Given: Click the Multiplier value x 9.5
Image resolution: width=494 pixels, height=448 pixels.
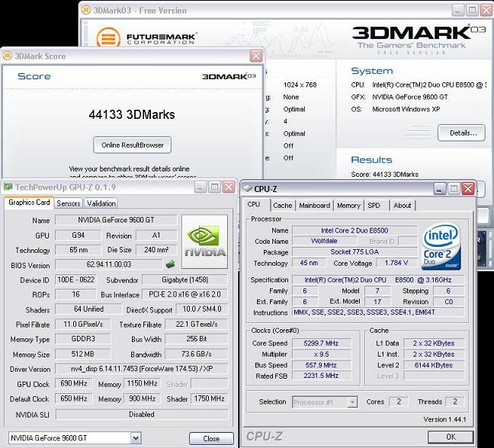Looking at the screenshot, I should tap(321, 354).
